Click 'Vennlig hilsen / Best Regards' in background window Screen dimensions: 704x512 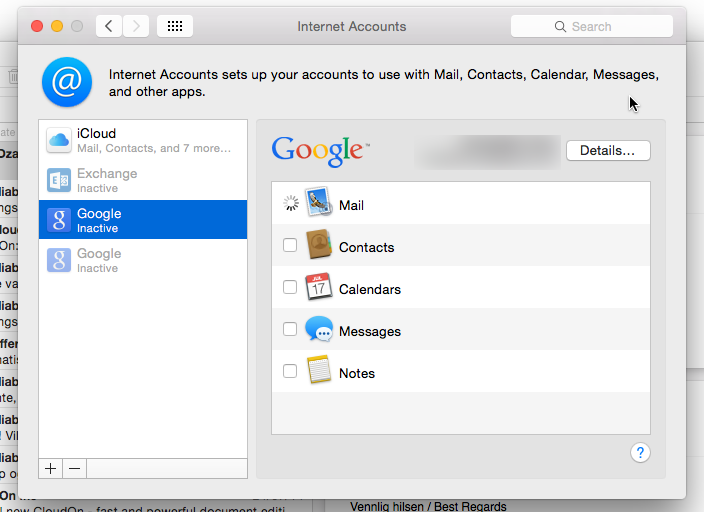pyautogui.click(x=428, y=506)
